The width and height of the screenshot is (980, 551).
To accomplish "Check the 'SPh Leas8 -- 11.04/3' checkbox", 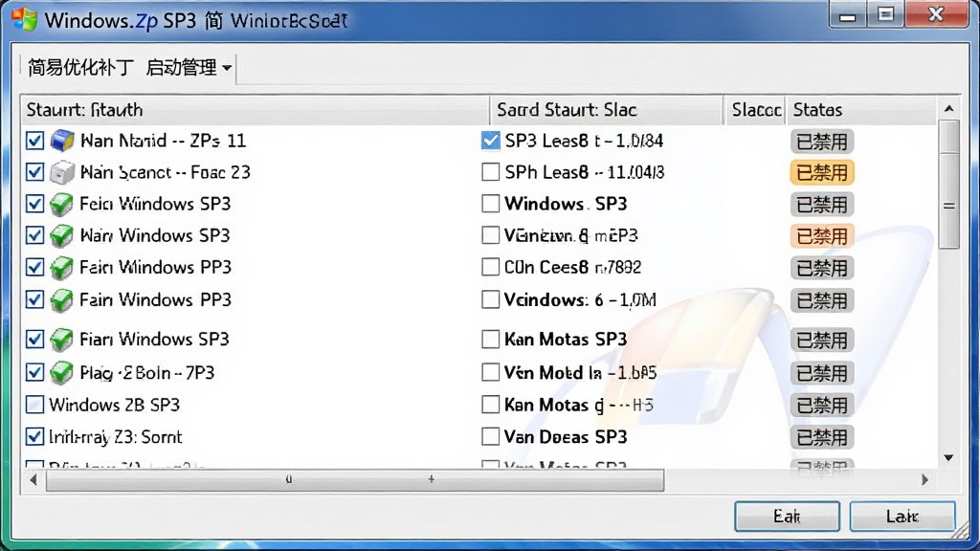I will pos(491,172).
